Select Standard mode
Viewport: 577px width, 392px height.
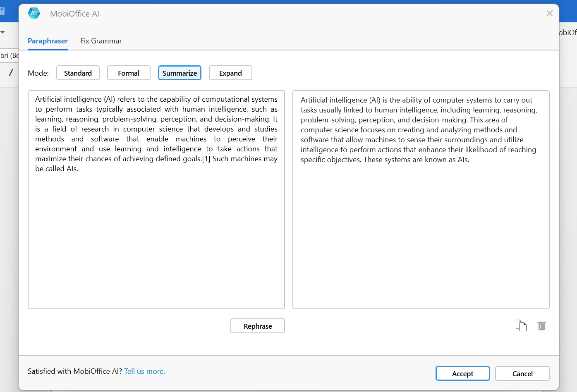tap(78, 73)
